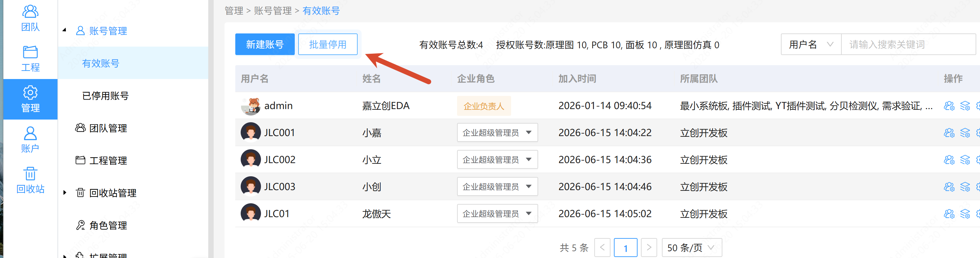This screenshot has height=258, width=980.
Task: Click project settings icon in JLC001 row
Action: pyautogui.click(x=965, y=133)
